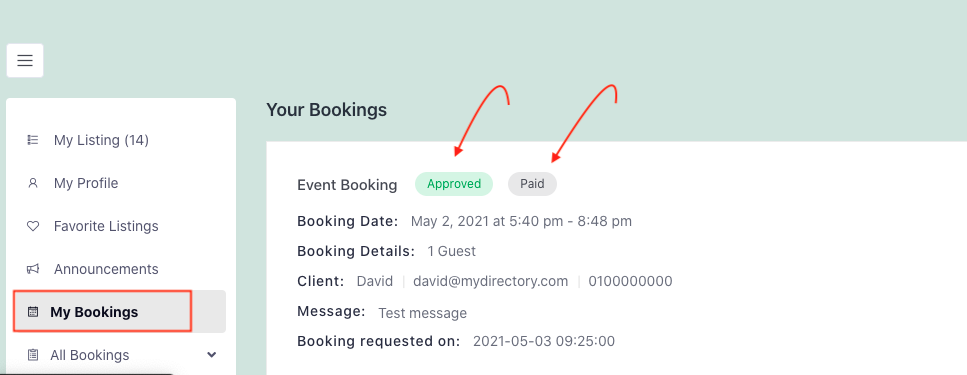Click the calendar icon beside My Bookings
The height and width of the screenshot is (375, 967).
[33, 312]
